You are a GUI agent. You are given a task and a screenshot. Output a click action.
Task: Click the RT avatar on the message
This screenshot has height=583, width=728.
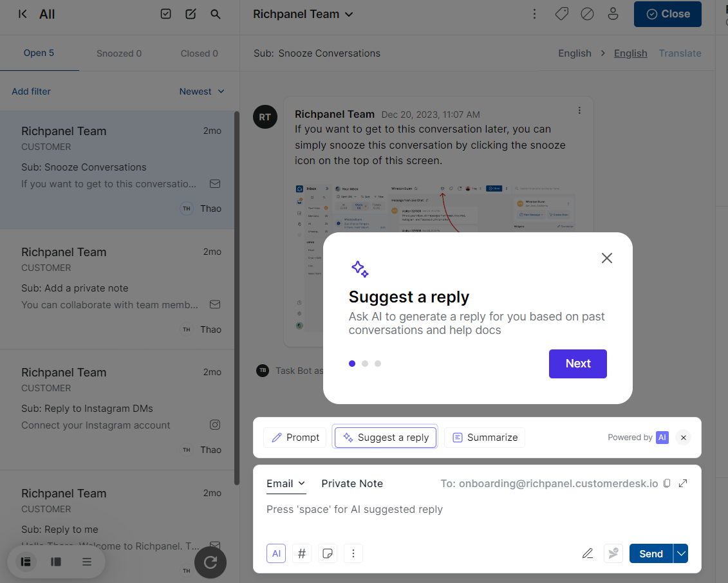pos(265,117)
